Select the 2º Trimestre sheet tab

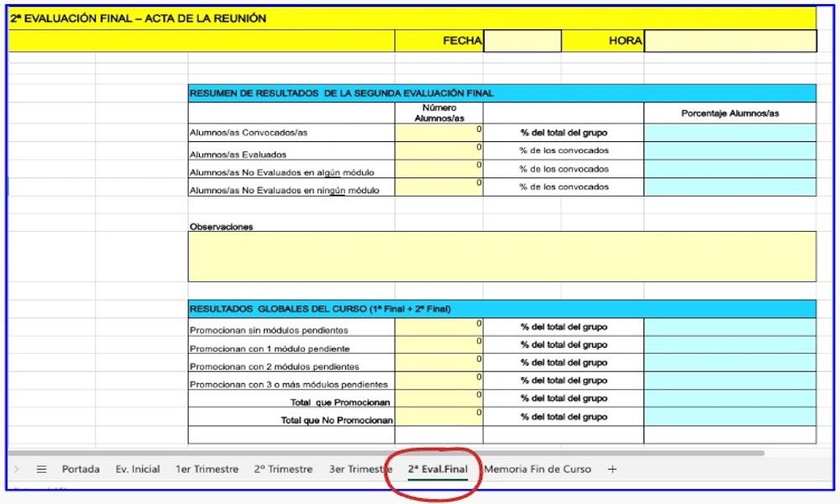283,470
